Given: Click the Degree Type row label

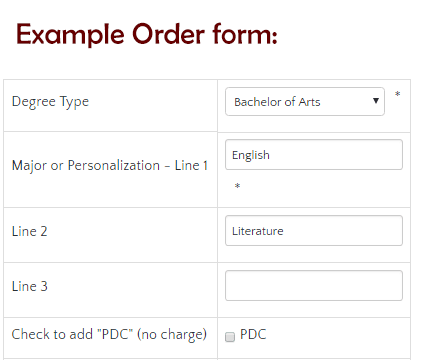Looking at the screenshot, I should coord(50,102).
